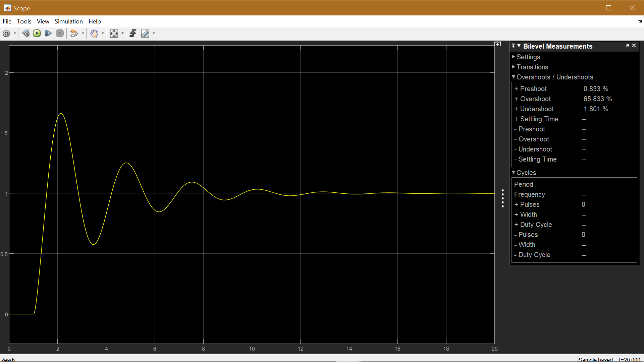Expand the Settings section

click(514, 57)
